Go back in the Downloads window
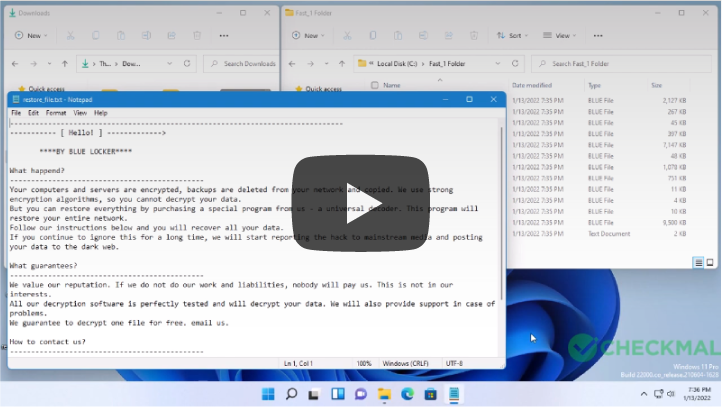 point(15,64)
